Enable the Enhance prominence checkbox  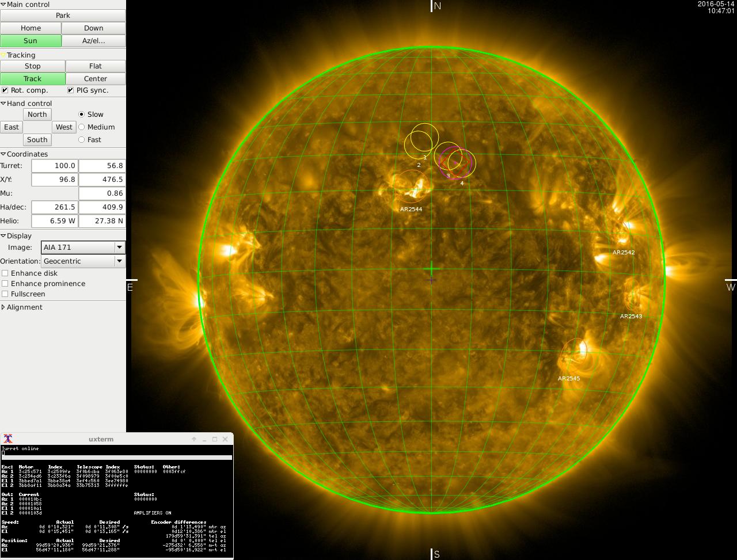coord(5,284)
